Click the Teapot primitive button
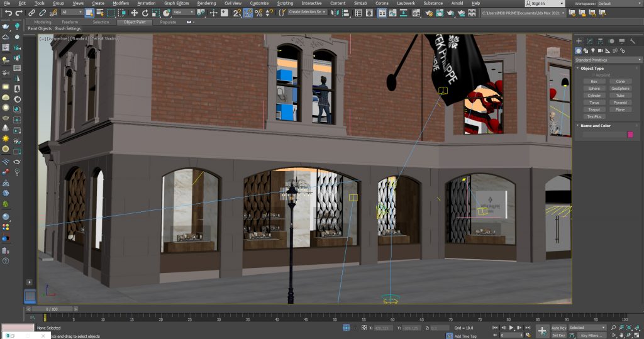This screenshot has width=644, height=339. pos(593,109)
